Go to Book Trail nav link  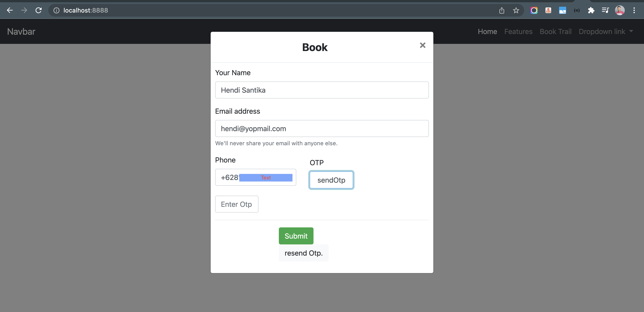point(555,32)
